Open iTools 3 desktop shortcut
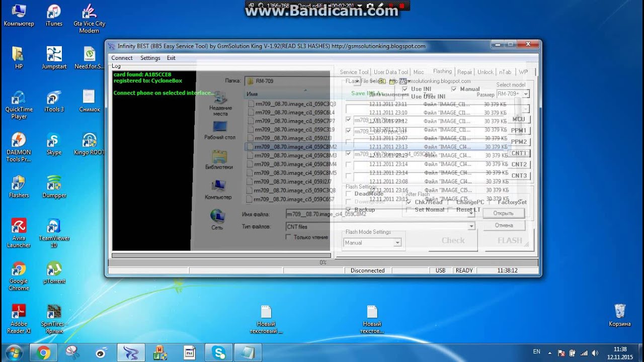 (x=54, y=101)
